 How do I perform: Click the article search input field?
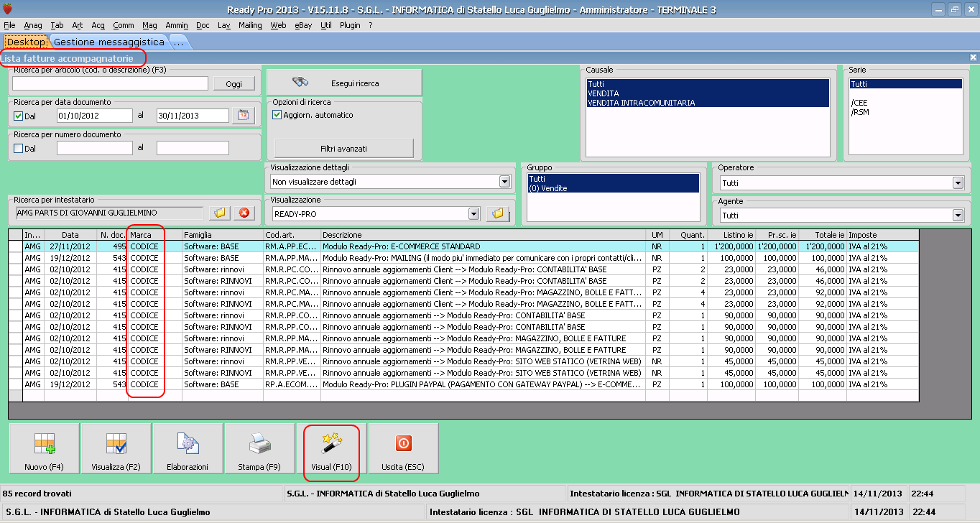(x=110, y=83)
